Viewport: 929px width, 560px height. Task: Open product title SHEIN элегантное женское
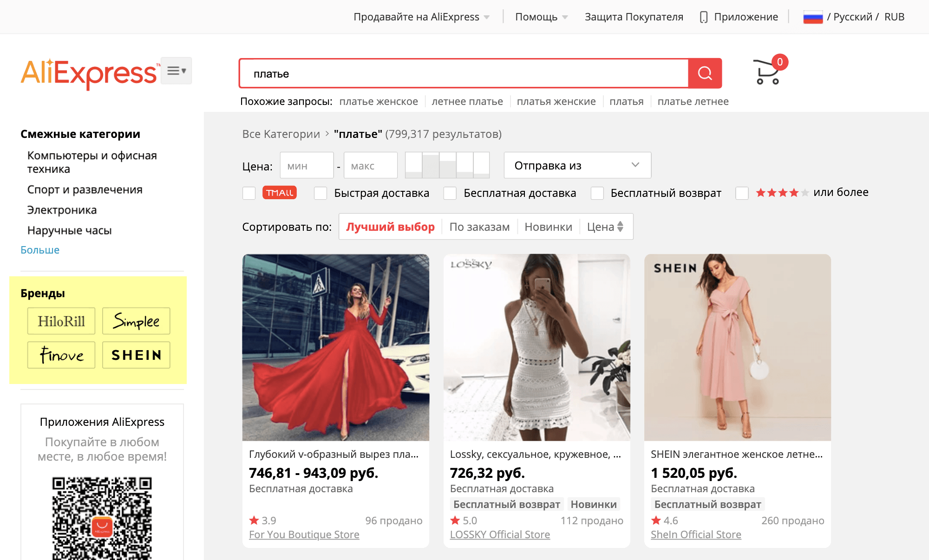pos(737,454)
